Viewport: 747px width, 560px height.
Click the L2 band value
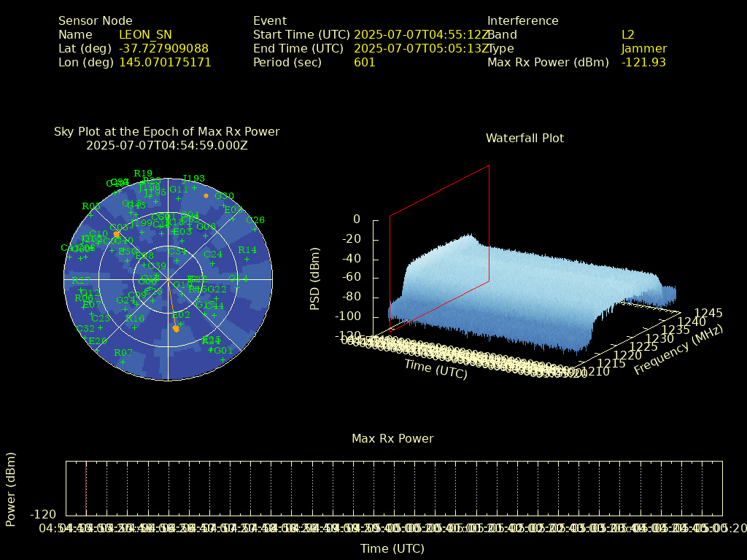[628, 35]
